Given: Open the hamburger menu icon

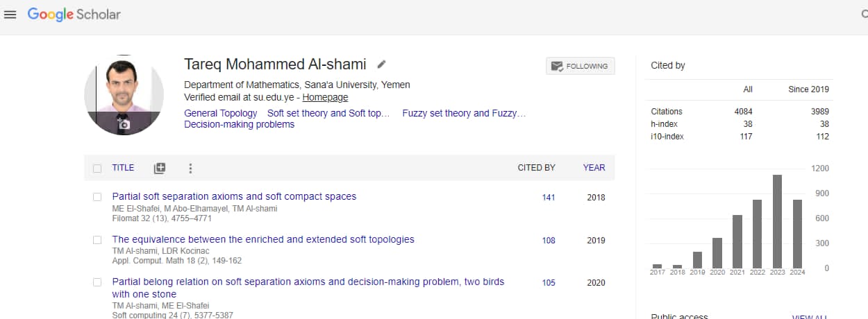Looking at the screenshot, I should tap(10, 15).
